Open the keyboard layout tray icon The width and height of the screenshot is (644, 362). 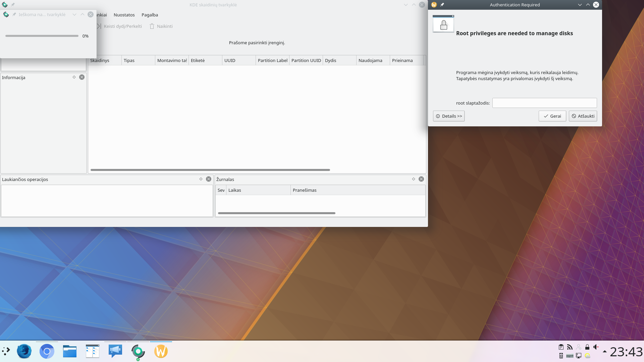[x=570, y=356]
